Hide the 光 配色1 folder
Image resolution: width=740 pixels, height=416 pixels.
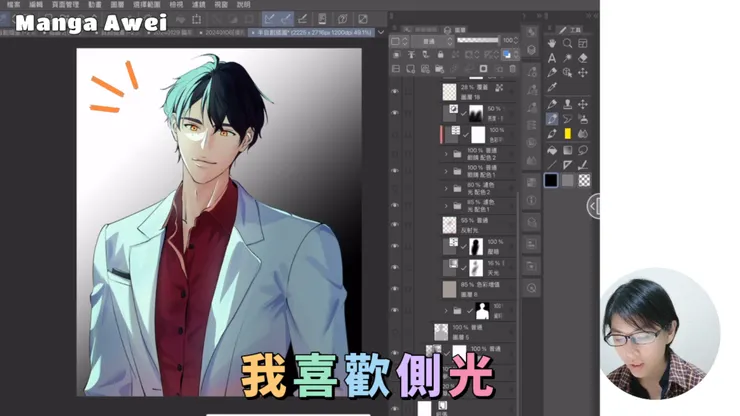(x=395, y=205)
